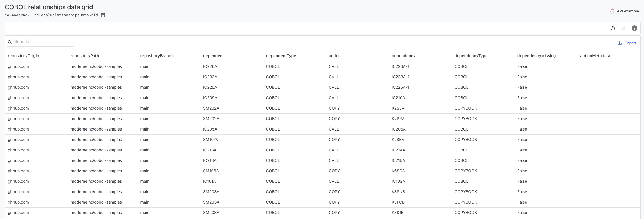Screen dimensions: 644x219
Task: Copy the recipe ID with clipboard icon
Action: (103, 15)
